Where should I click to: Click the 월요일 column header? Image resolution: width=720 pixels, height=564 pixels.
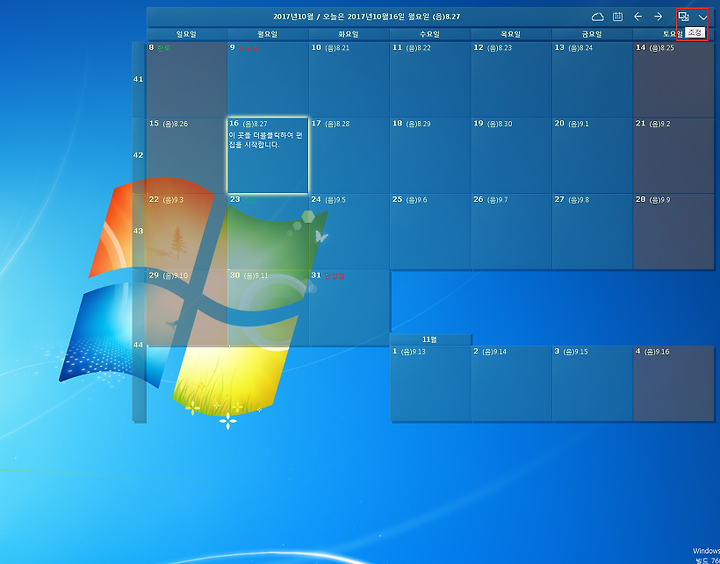pos(268,34)
